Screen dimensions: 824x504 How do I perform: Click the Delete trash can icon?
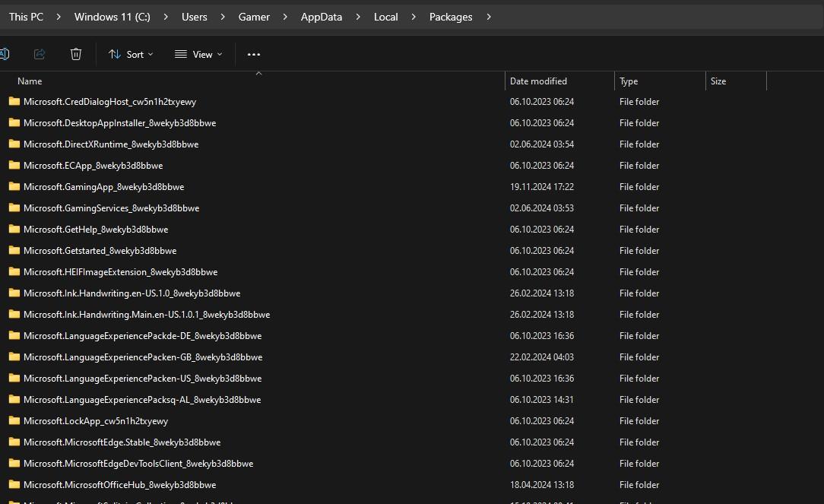point(76,54)
